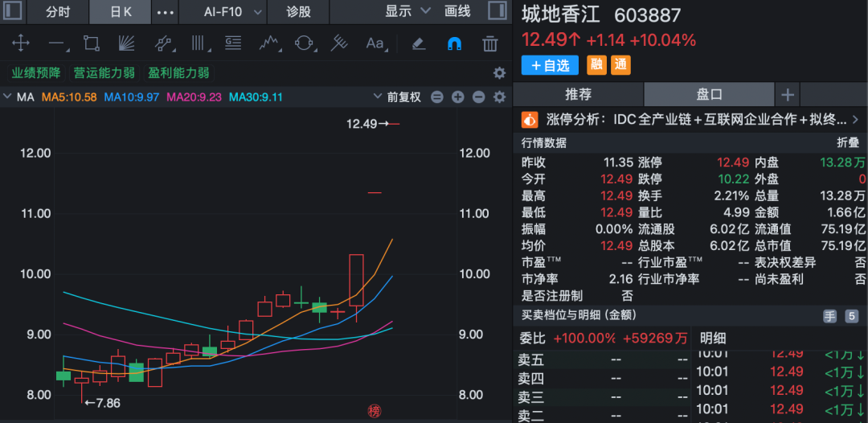Image resolution: width=868 pixels, height=423 pixels.
Task: Click the 7.86 low price marker
Action: click(x=102, y=403)
